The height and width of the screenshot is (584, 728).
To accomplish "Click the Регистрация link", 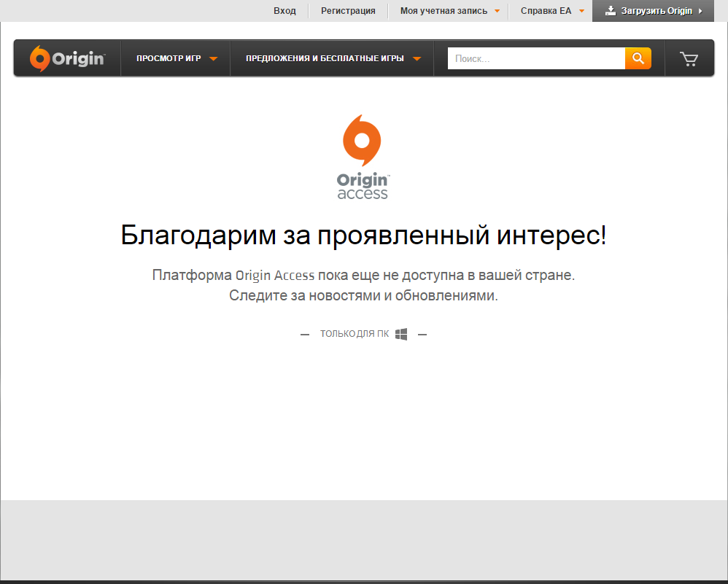I will click(348, 11).
